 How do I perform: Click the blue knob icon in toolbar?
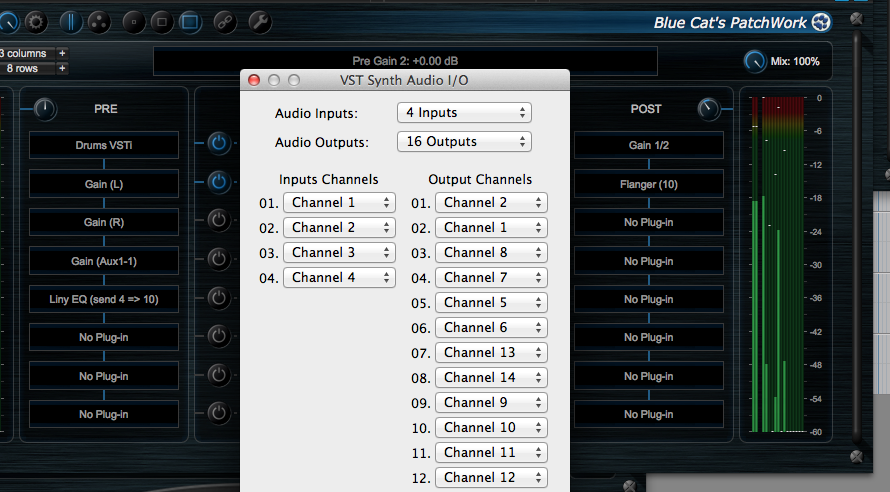coord(7,23)
